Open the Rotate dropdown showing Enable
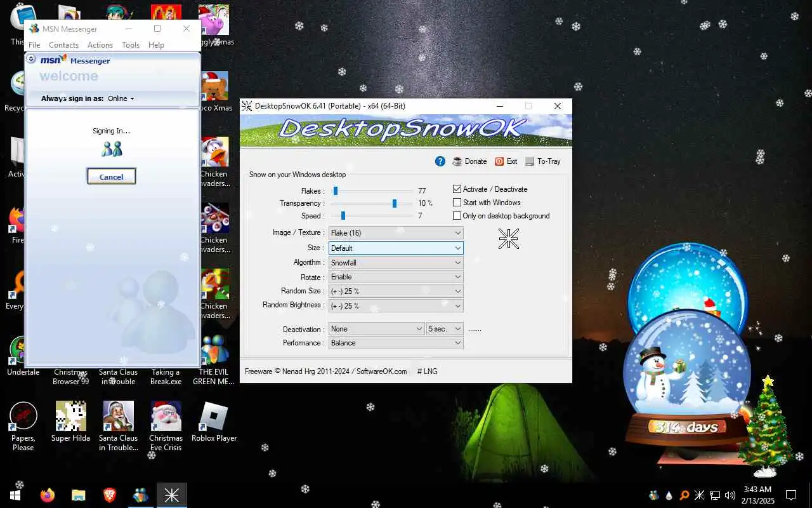 click(396, 277)
